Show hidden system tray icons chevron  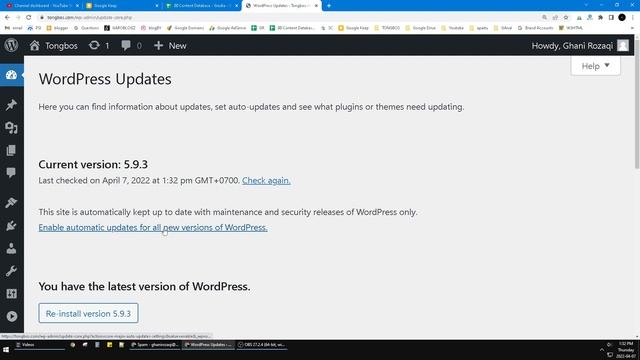602,350
